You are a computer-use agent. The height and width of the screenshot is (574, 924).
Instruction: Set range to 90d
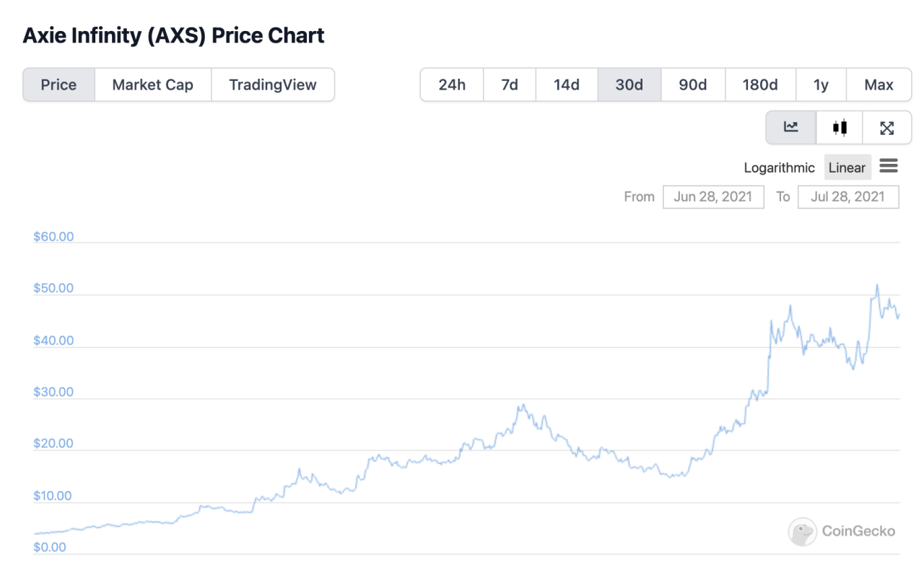pos(693,84)
